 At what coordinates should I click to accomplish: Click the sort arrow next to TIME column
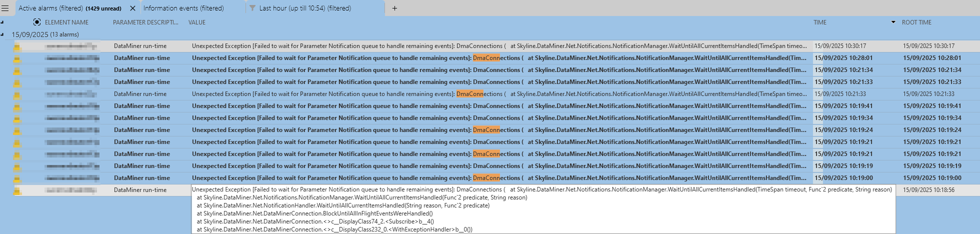(893, 22)
